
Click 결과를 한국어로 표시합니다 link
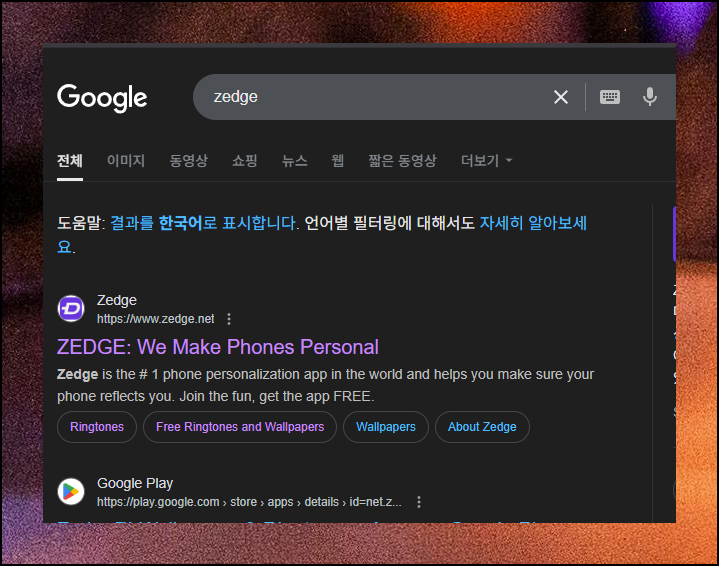tap(204, 223)
